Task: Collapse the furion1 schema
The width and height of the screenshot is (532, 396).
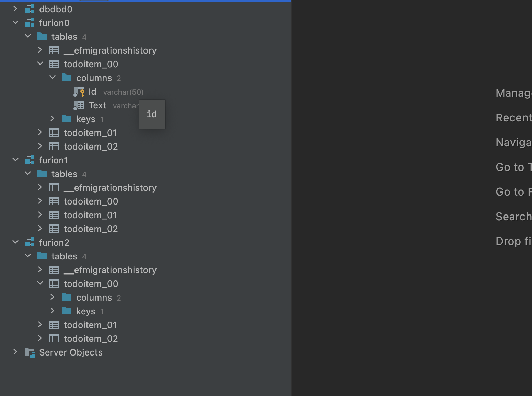Action: coord(15,160)
